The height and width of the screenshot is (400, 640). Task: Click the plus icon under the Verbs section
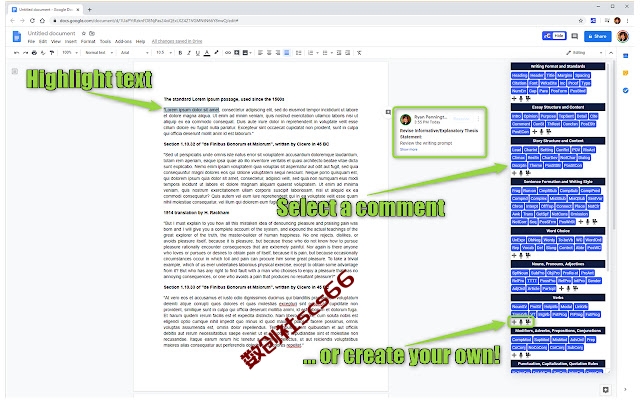point(514,322)
